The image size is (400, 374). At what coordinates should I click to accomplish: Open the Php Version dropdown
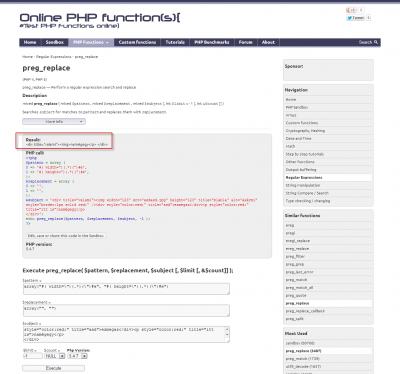pyautogui.click(x=77, y=356)
